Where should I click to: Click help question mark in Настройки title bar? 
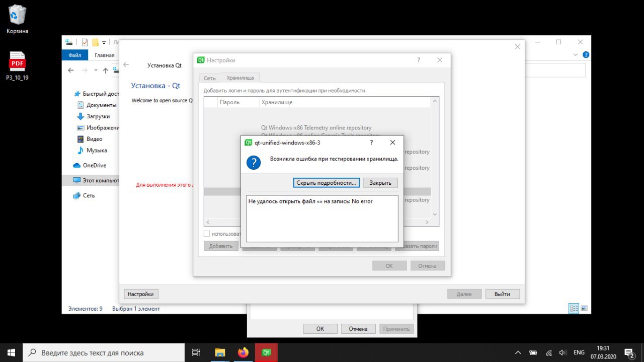(x=418, y=60)
